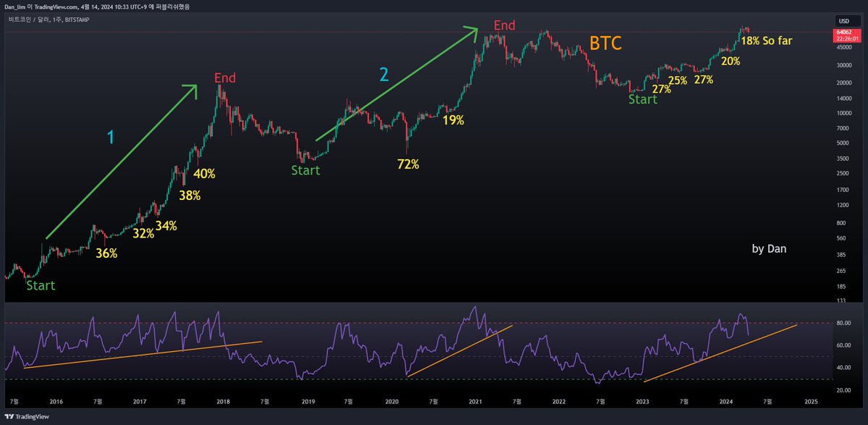Select the yellow '20%' correction label
868x425 pixels.
pyautogui.click(x=731, y=62)
